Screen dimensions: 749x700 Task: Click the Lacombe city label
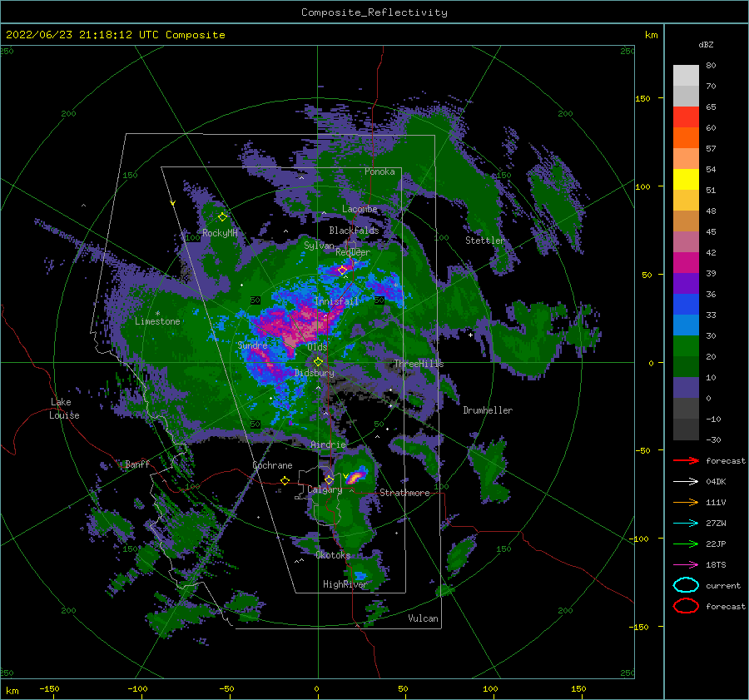pyautogui.click(x=360, y=209)
